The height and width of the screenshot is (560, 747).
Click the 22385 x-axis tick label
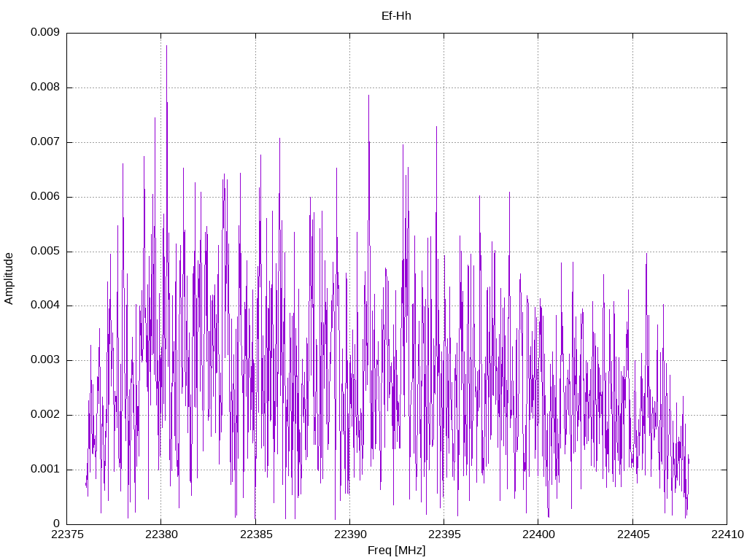pyautogui.click(x=255, y=534)
